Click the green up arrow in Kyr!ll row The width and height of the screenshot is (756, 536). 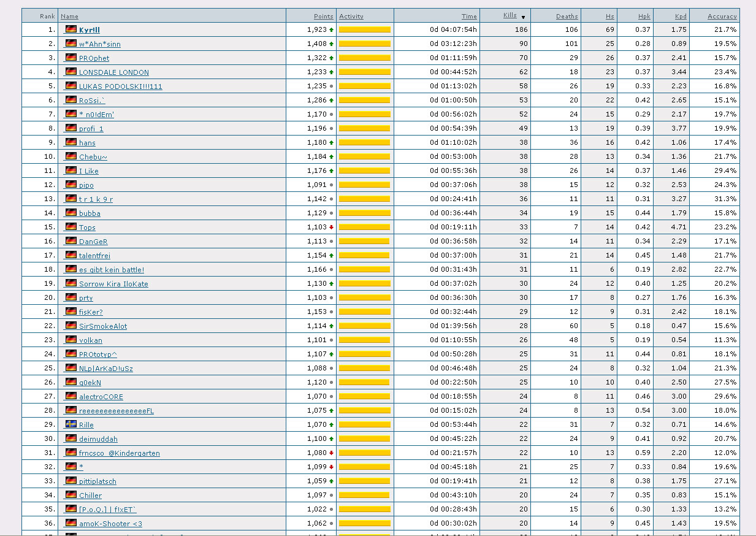(331, 30)
